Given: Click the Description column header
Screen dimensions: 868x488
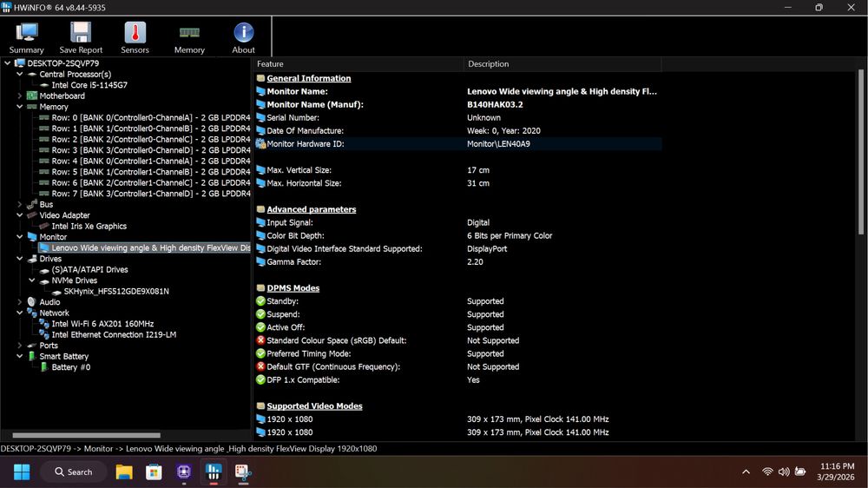Looking at the screenshot, I should click(x=562, y=63).
